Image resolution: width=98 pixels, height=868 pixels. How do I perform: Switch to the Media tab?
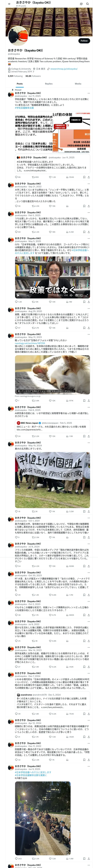pyautogui.click(x=78, y=84)
